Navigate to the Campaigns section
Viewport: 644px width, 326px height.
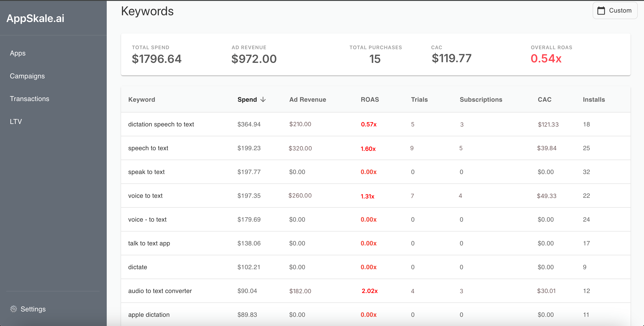coord(27,76)
